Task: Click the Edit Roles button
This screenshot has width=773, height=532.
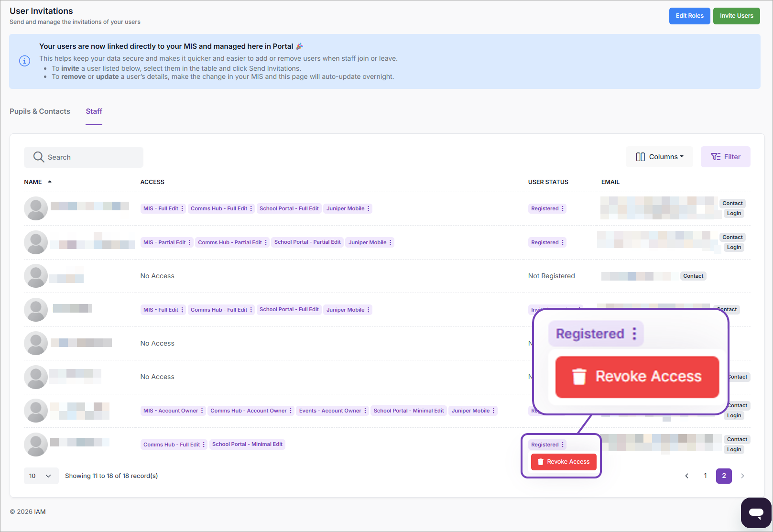Action: (x=689, y=16)
